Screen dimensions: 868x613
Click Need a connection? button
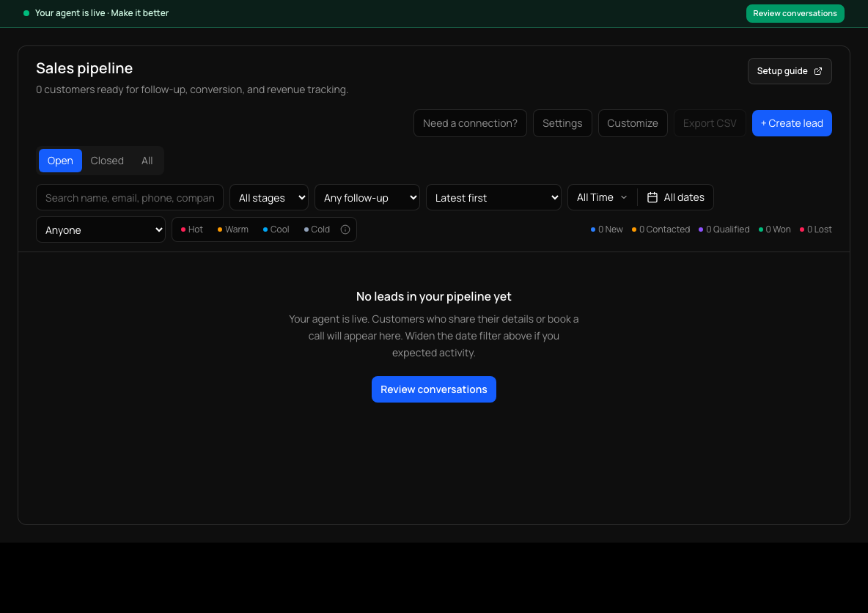click(x=470, y=123)
